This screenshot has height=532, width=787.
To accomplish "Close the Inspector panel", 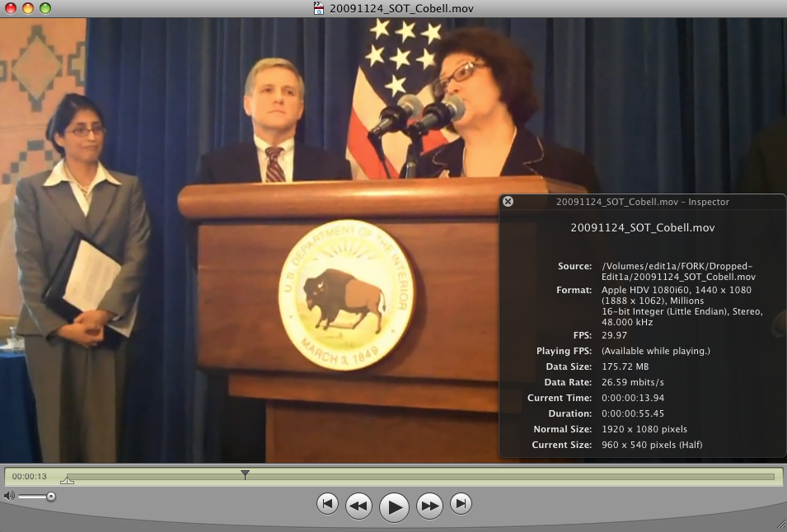I will click(x=508, y=202).
